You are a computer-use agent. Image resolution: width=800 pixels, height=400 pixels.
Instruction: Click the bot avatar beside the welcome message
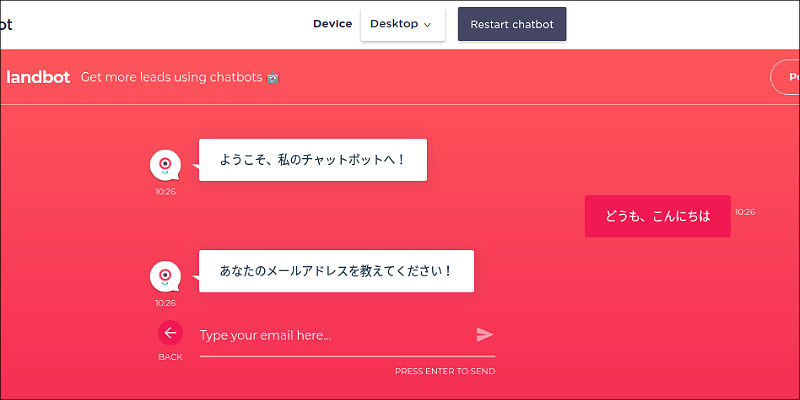click(x=165, y=165)
